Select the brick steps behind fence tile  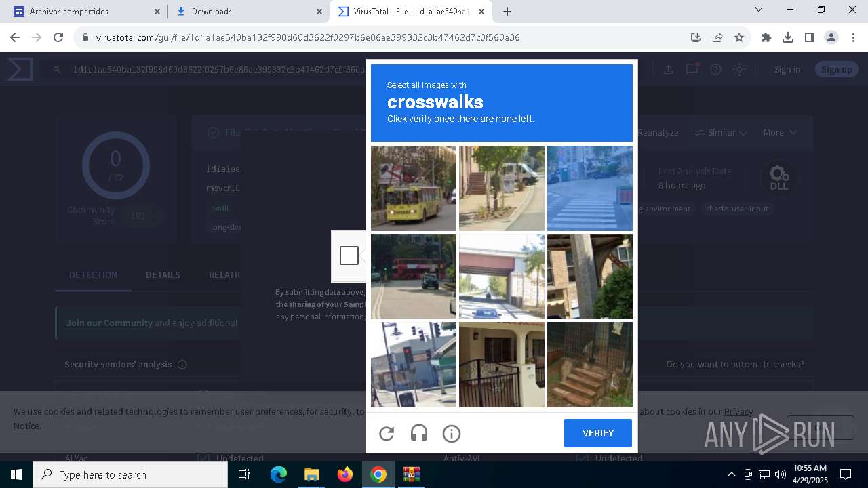[590, 365]
